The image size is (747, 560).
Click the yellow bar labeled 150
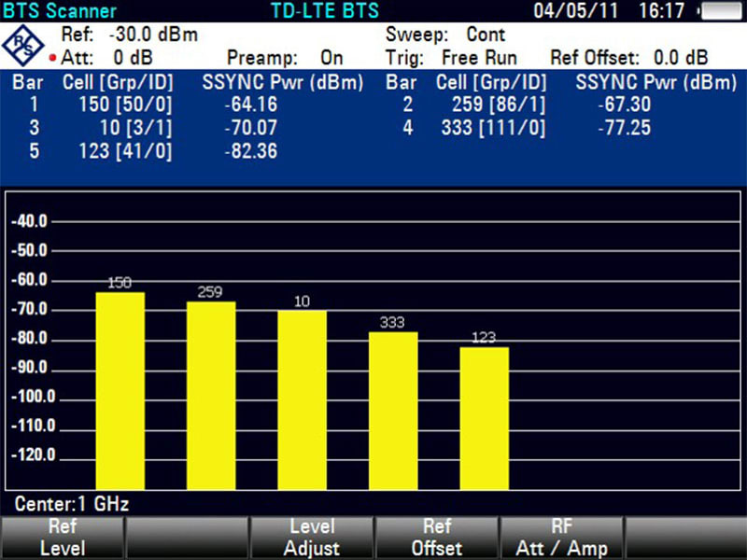120,391
